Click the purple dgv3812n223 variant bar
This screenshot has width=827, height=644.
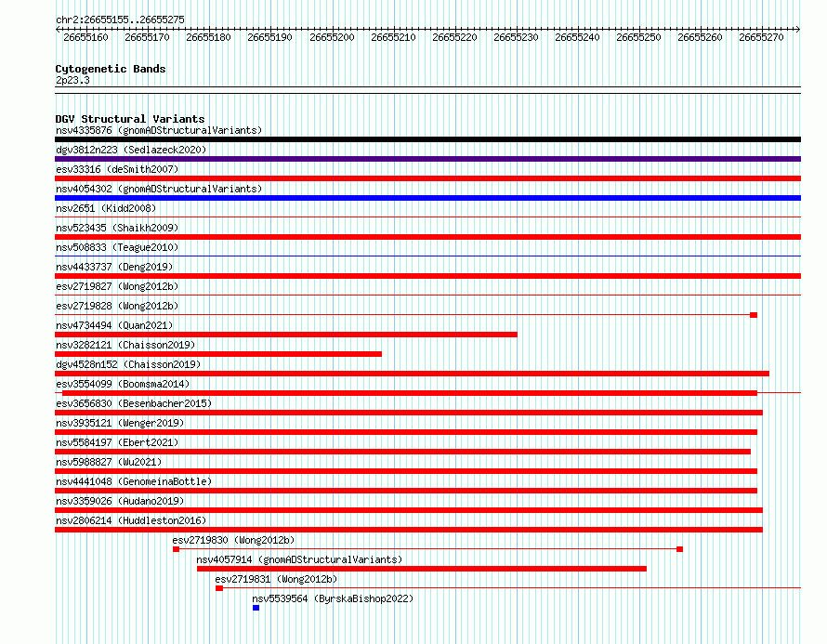click(x=427, y=159)
